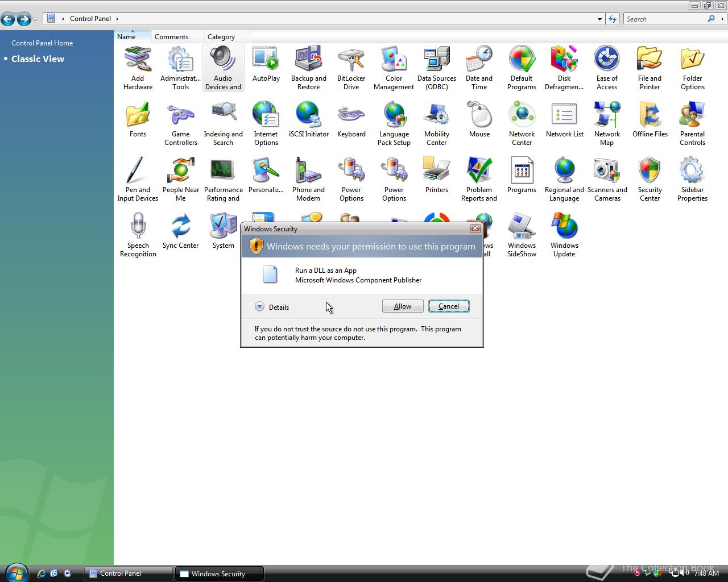Open Windows Update
728x582 pixels.
pyautogui.click(x=564, y=235)
